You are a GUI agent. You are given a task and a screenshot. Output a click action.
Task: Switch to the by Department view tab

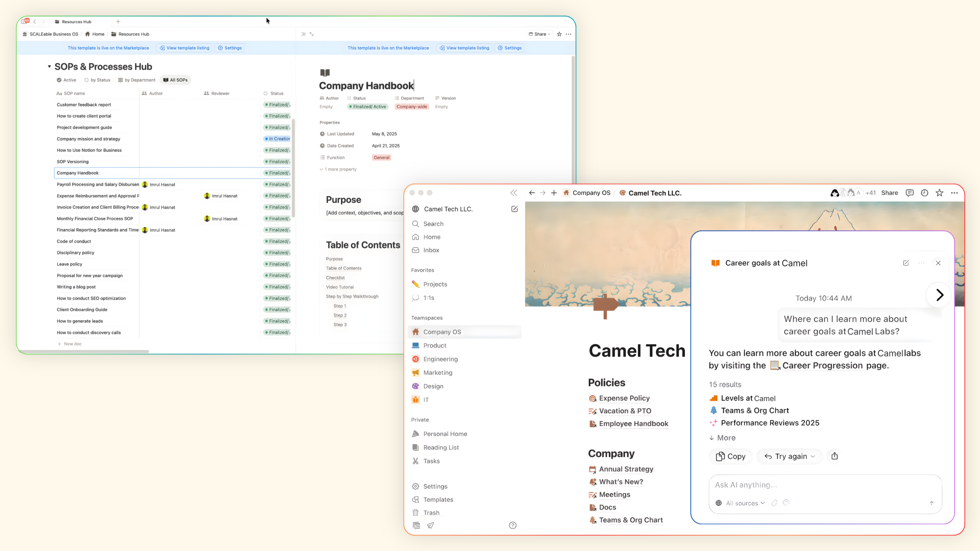pos(137,80)
